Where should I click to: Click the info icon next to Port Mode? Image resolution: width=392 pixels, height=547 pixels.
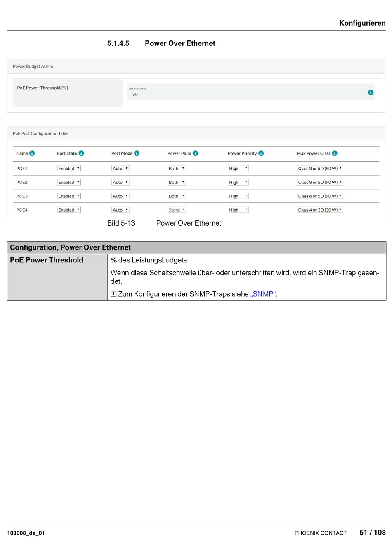pyautogui.click(x=137, y=153)
